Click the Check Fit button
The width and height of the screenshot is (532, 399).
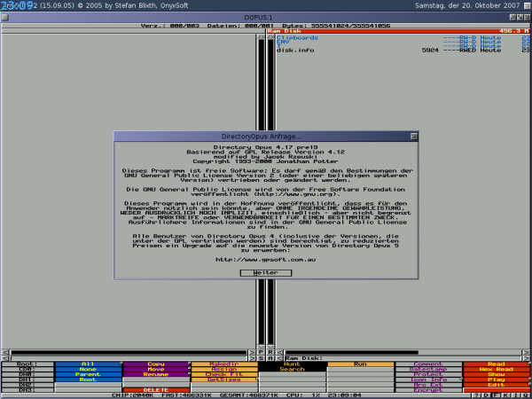224,374
